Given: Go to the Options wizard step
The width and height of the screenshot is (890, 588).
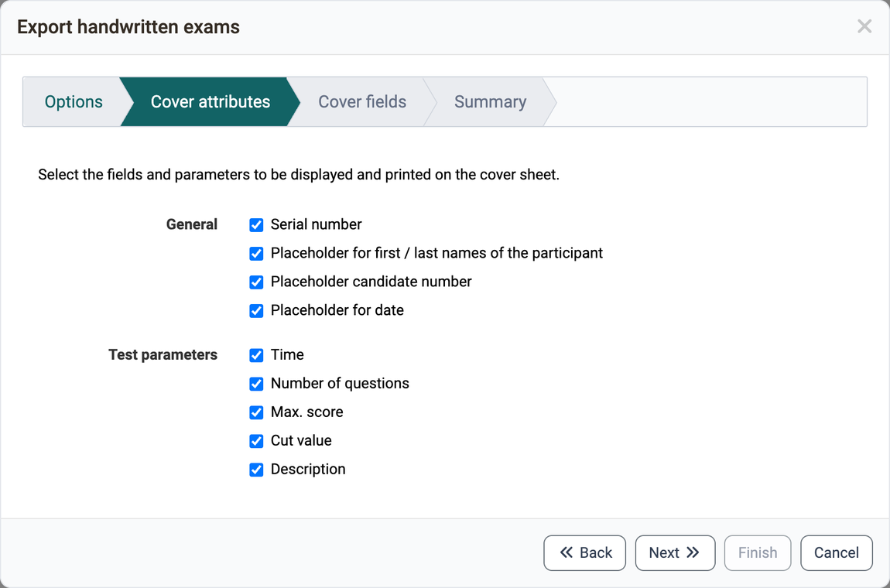Looking at the screenshot, I should point(74,101).
